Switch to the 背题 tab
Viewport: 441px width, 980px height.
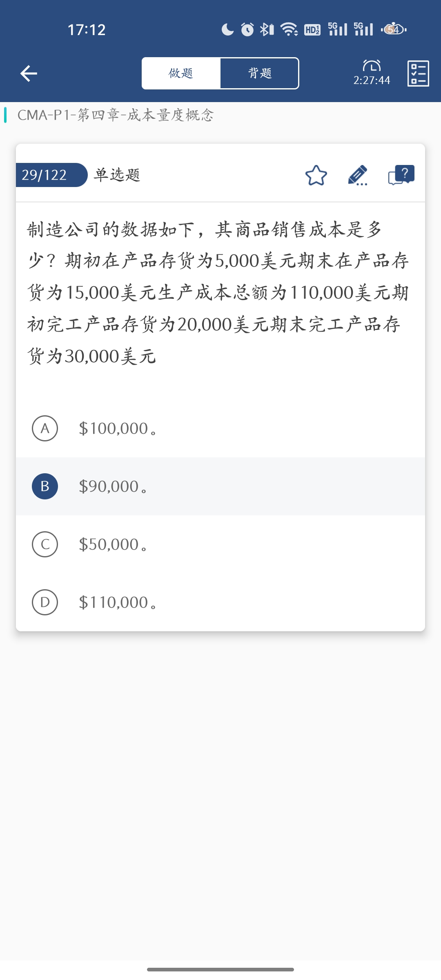pyautogui.click(x=260, y=73)
